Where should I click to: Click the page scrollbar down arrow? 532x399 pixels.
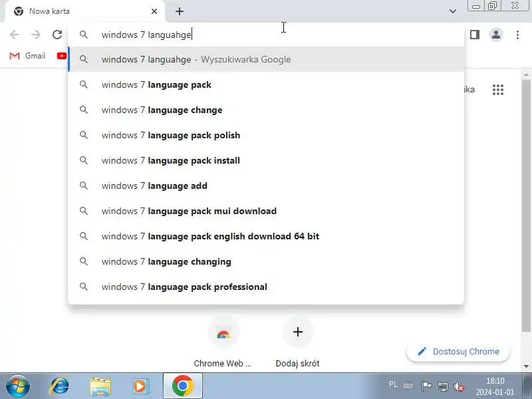pyautogui.click(x=526, y=366)
